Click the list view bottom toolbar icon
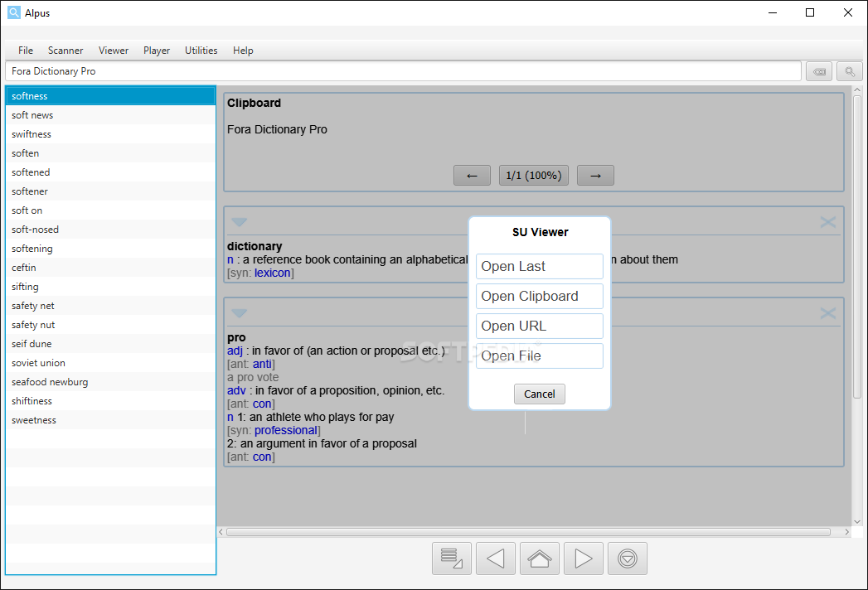Image resolution: width=868 pixels, height=590 pixels. (451, 559)
